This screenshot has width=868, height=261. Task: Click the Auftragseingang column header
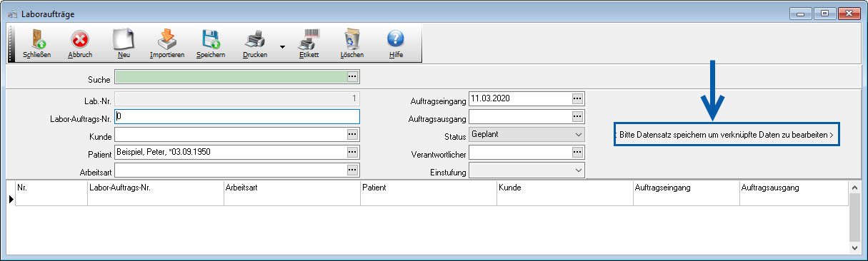[x=687, y=188]
